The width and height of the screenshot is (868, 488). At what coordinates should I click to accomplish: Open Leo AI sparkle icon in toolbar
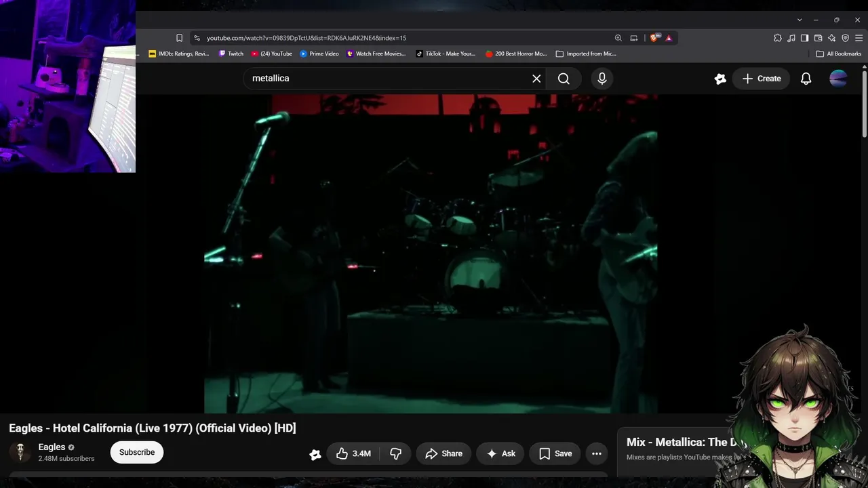831,38
